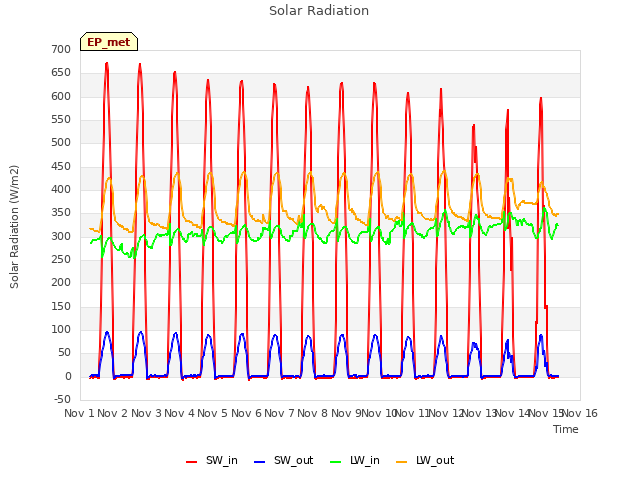Click the Nov 12 x-axis tick label
Viewport: 640px width, 480px height.
coord(446,413)
